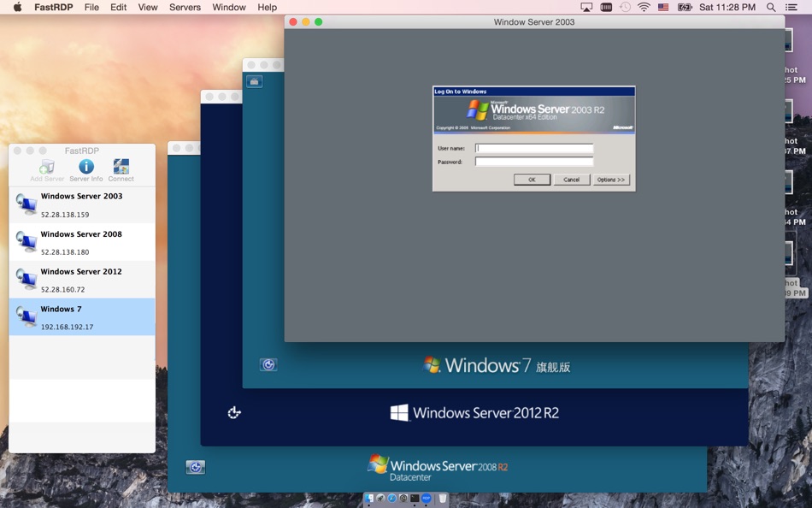Click the blue RDP app icon in Dock

[427, 499]
